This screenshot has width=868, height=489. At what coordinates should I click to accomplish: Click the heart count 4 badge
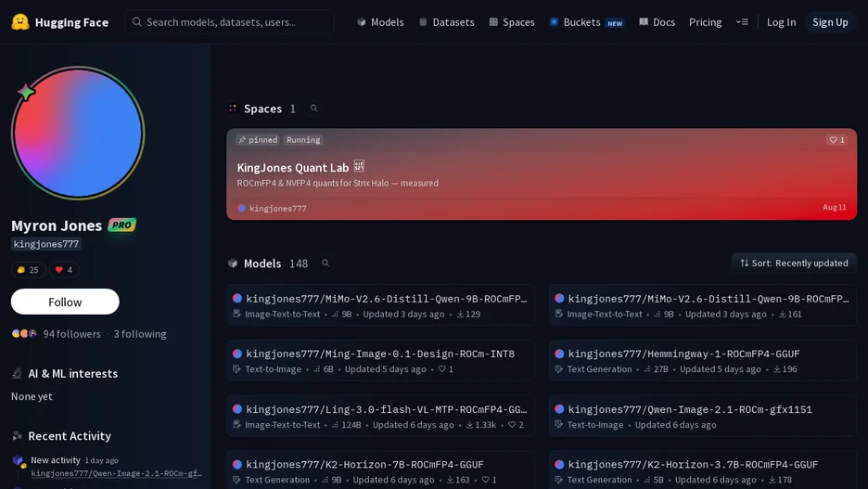tap(64, 270)
